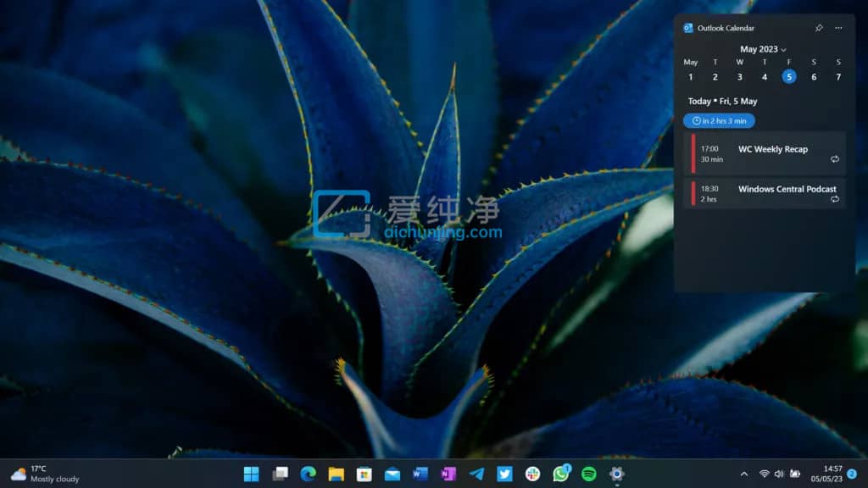
Task: Toggle recurrence on Windows Central Podcast event
Action: tap(835, 199)
